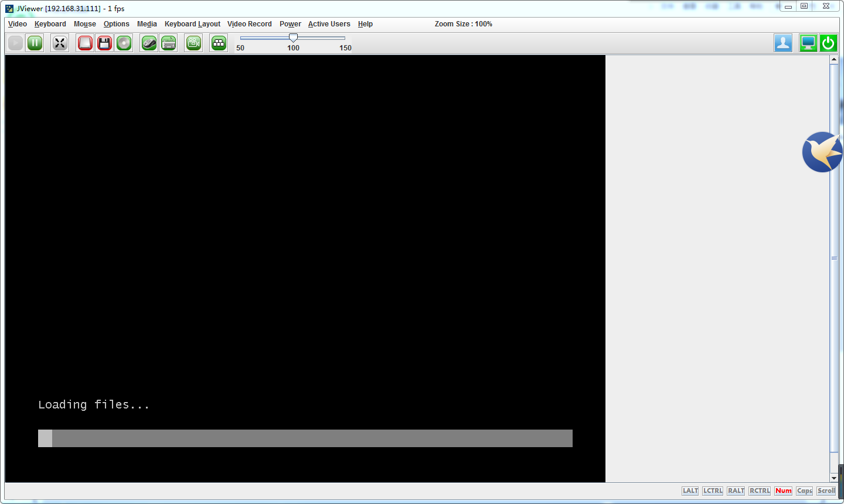This screenshot has width=844, height=504.
Task: Pause the video redirection
Action: click(x=35, y=43)
